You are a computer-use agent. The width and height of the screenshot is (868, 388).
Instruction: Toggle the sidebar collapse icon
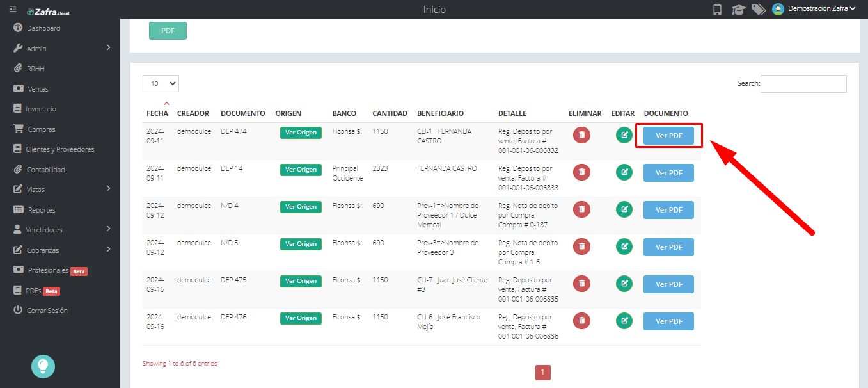pos(13,10)
